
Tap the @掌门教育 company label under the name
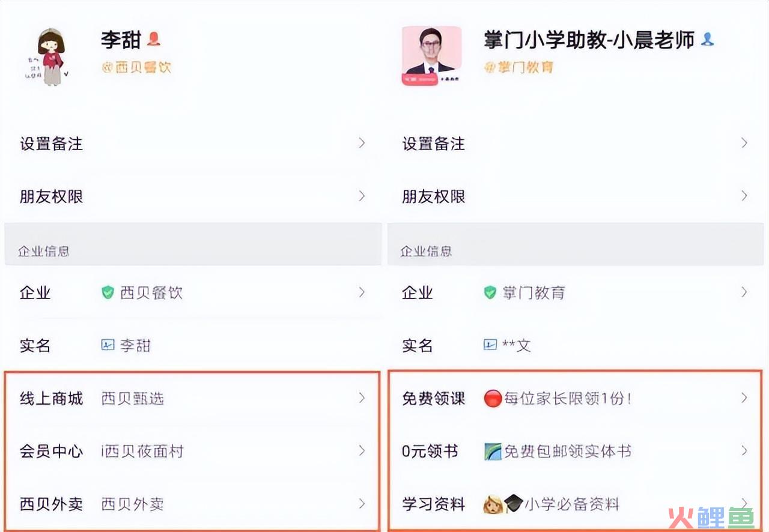click(518, 67)
